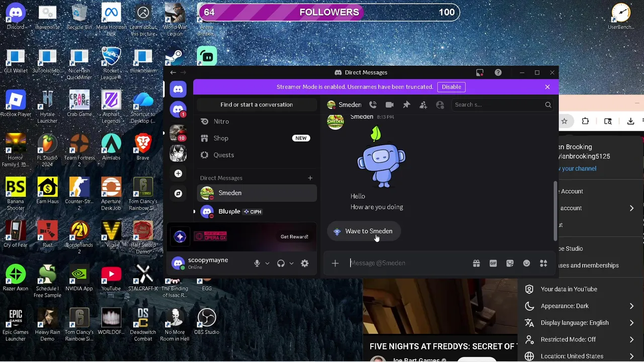Expand Restricted Mode: Off submenu
Image resolution: width=644 pixels, height=362 pixels.
[x=631, y=339]
